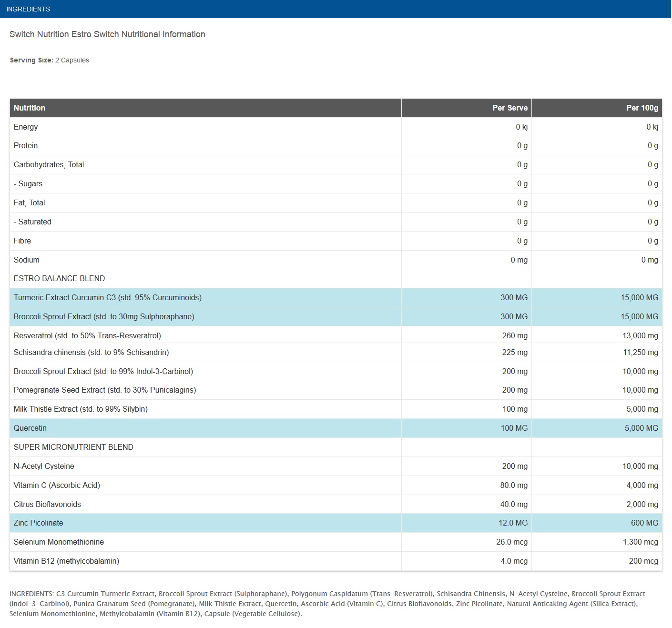Click the '- Saturated' row label

click(x=32, y=222)
